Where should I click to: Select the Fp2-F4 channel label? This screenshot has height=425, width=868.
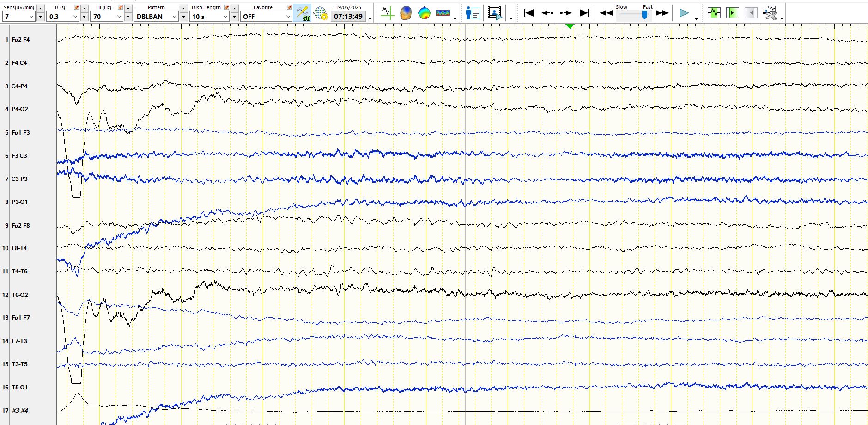(x=21, y=40)
